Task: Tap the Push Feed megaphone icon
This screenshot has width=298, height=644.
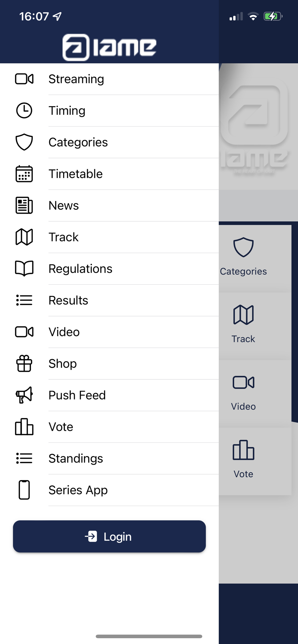Action: point(24,395)
